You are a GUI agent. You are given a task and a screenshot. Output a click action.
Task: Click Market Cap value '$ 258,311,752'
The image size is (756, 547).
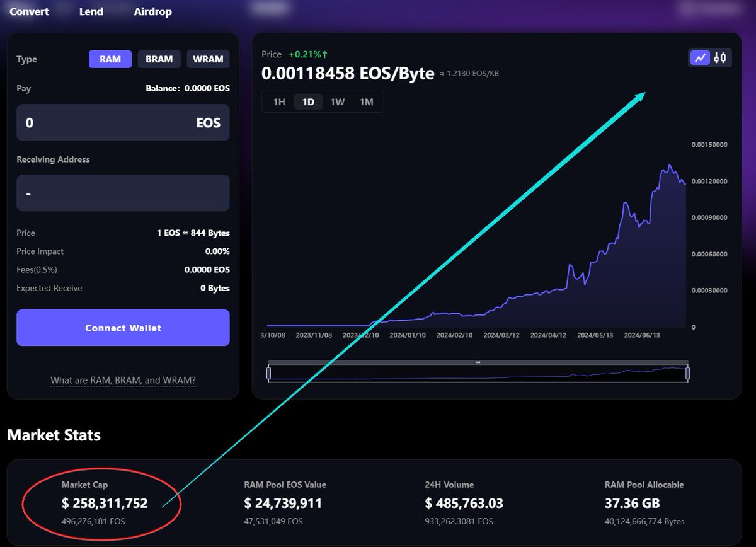click(x=105, y=503)
